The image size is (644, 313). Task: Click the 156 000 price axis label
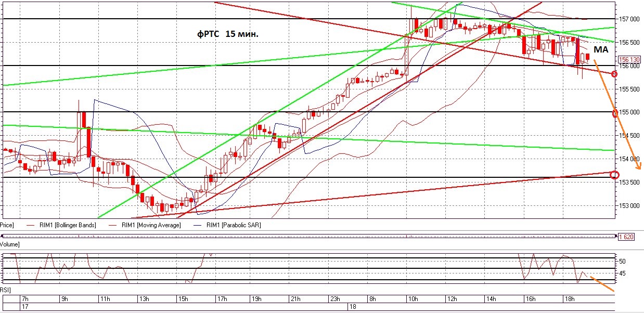[630, 66]
